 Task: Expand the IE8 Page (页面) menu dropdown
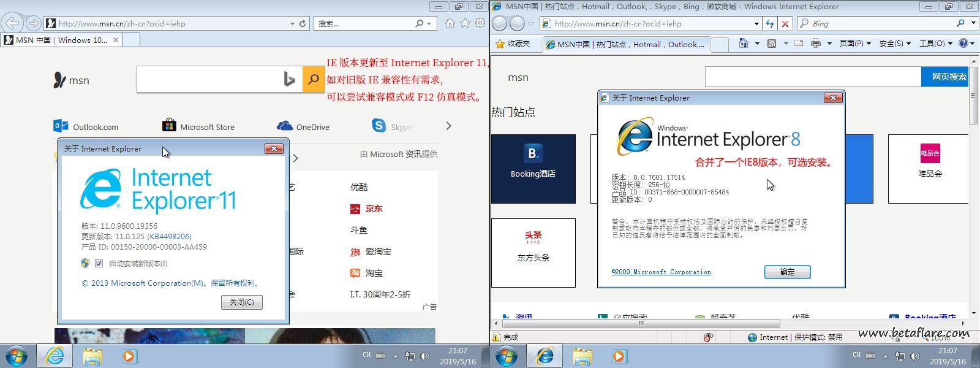[855, 44]
